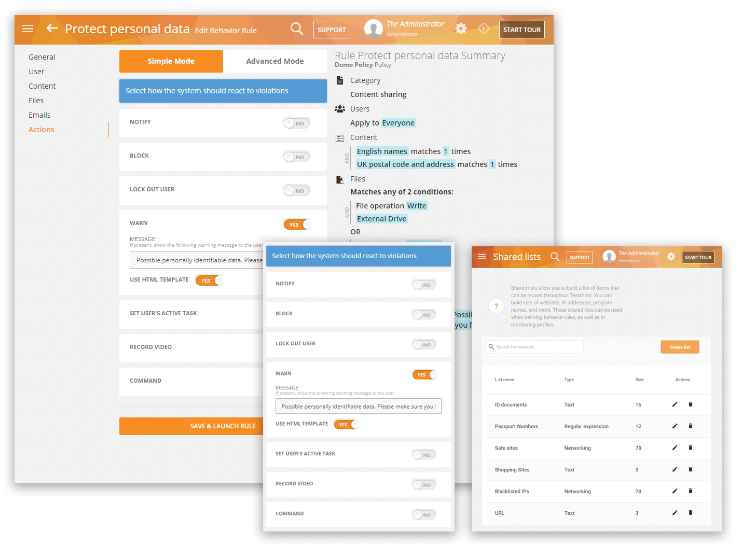Click English names tag in summary
The height and width of the screenshot is (560, 742).
(382, 151)
